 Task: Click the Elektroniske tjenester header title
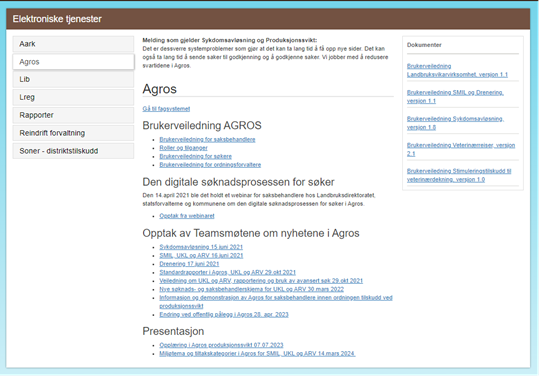tap(57, 19)
